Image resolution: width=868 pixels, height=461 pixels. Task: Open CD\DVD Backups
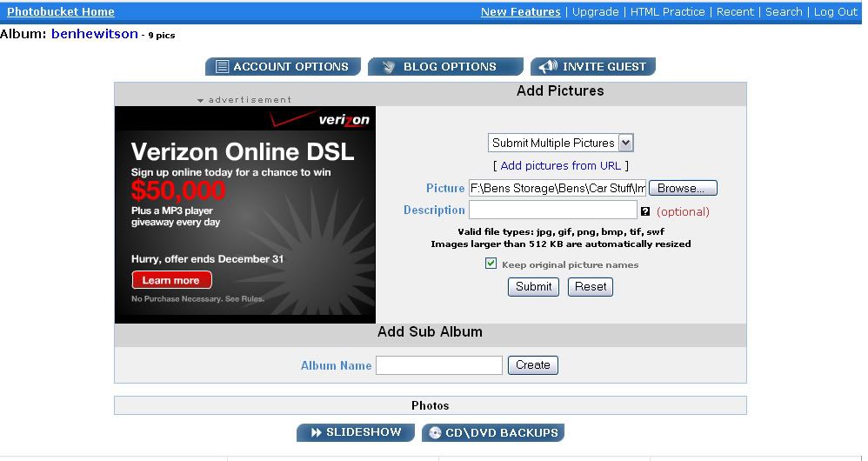point(492,432)
